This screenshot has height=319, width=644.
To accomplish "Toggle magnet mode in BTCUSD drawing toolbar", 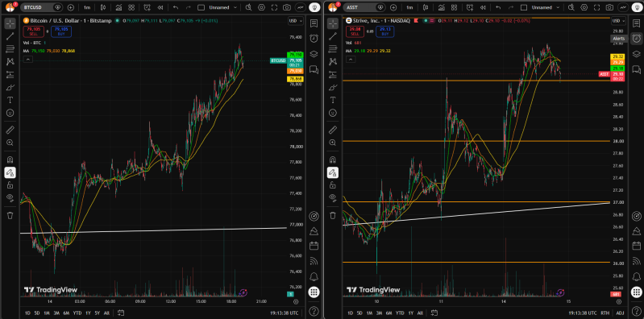I will (x=10, y=159).
